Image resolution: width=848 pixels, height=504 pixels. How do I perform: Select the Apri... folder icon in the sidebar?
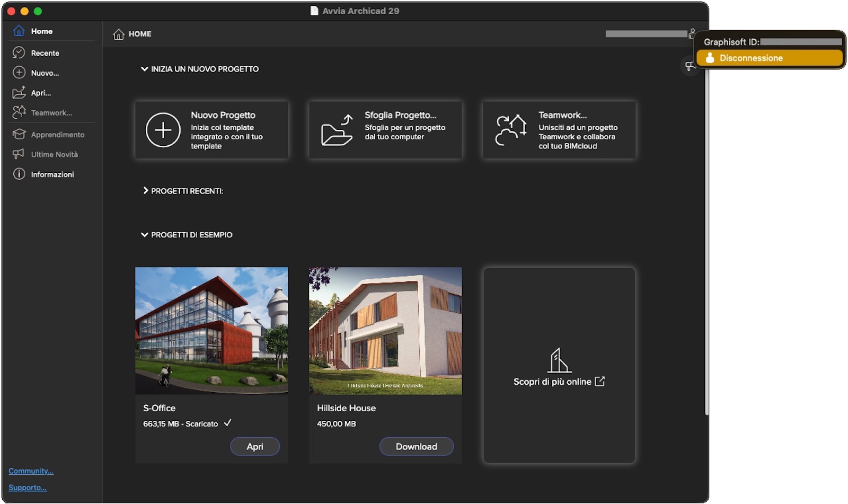coord(19,93)
